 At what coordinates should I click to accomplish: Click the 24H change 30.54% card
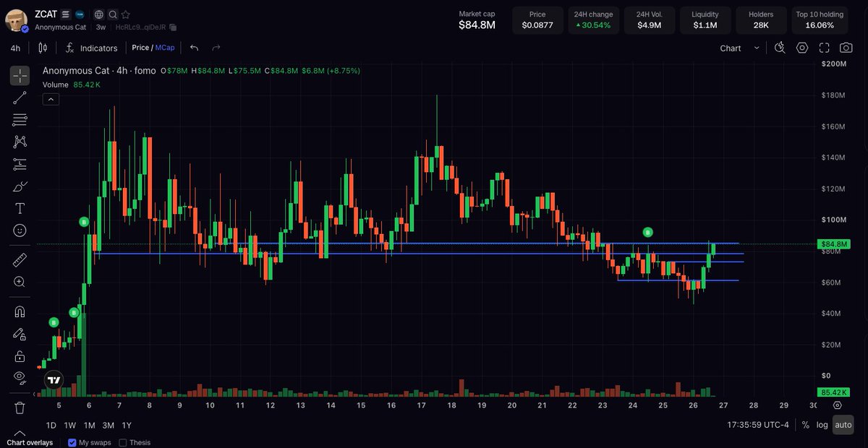click(593, 20)
